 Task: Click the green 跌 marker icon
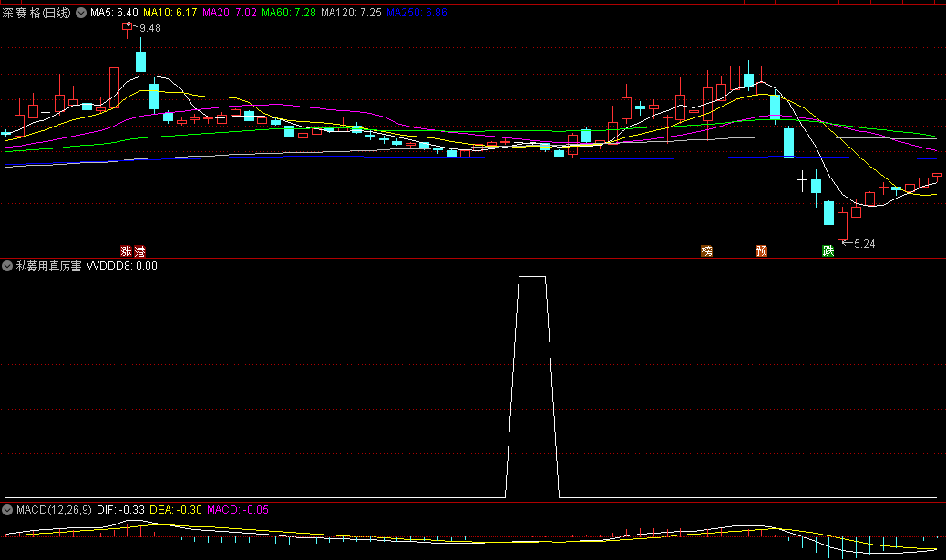828,250
